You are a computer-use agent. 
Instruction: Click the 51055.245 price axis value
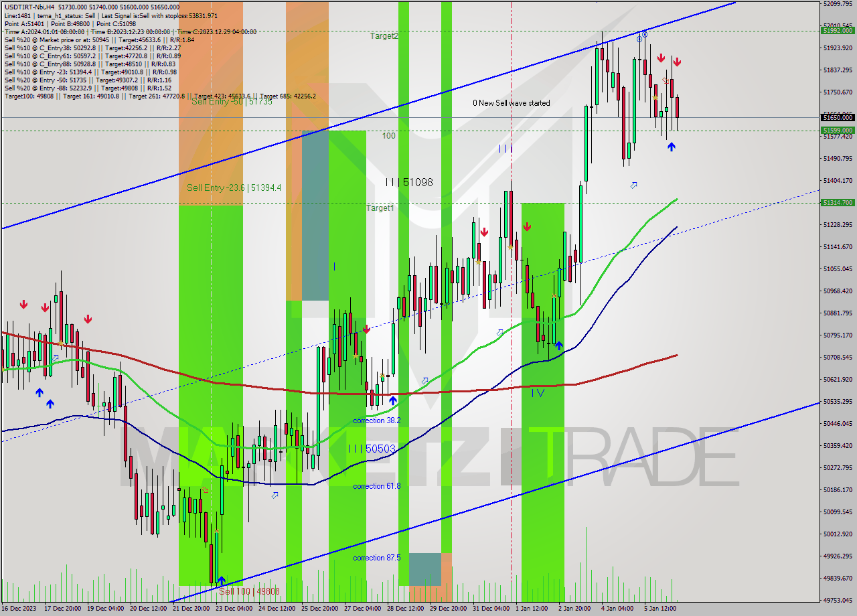click(x=838, y=269)
